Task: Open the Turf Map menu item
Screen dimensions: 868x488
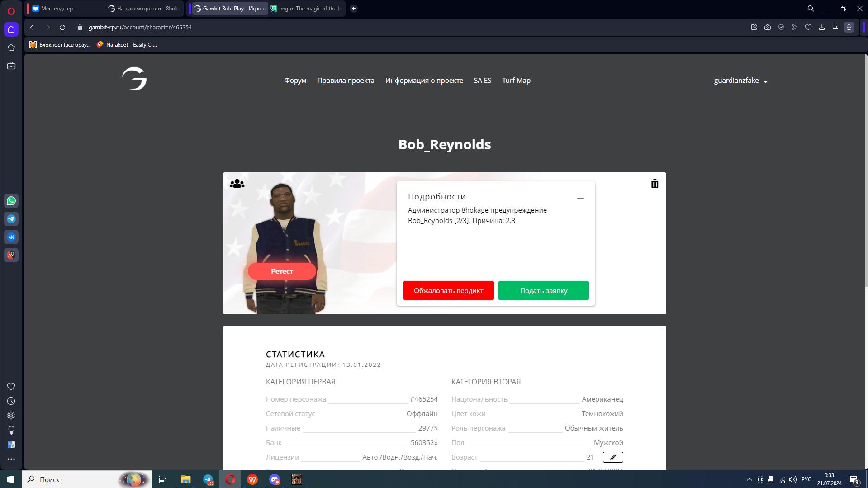Action: click(x=516, y=81)
